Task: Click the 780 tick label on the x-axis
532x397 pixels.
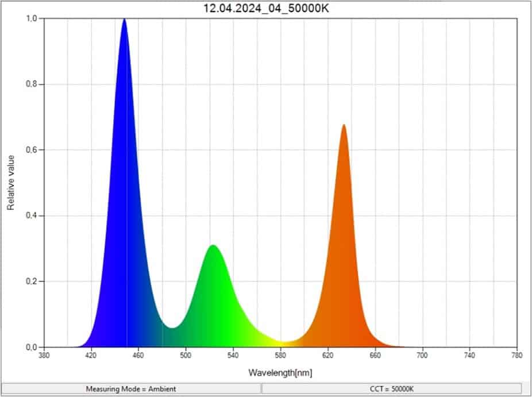Action: pos(517,356)
